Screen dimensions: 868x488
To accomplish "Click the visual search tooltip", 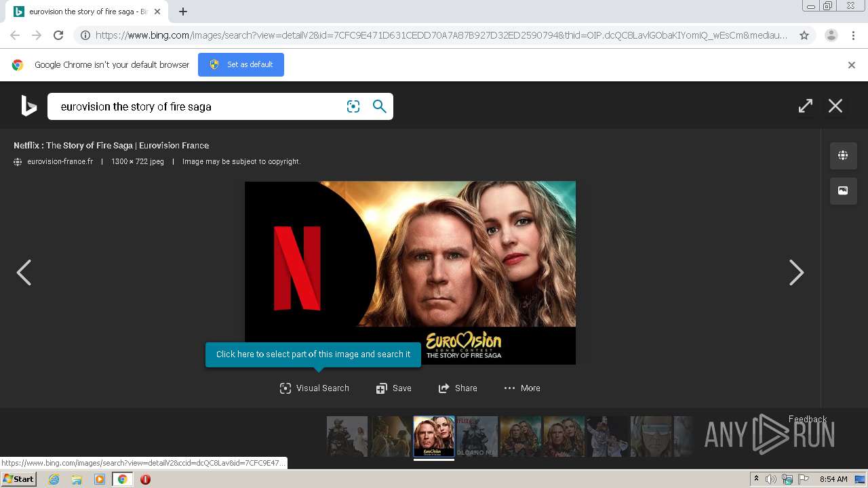I will [x=313, y=354].
